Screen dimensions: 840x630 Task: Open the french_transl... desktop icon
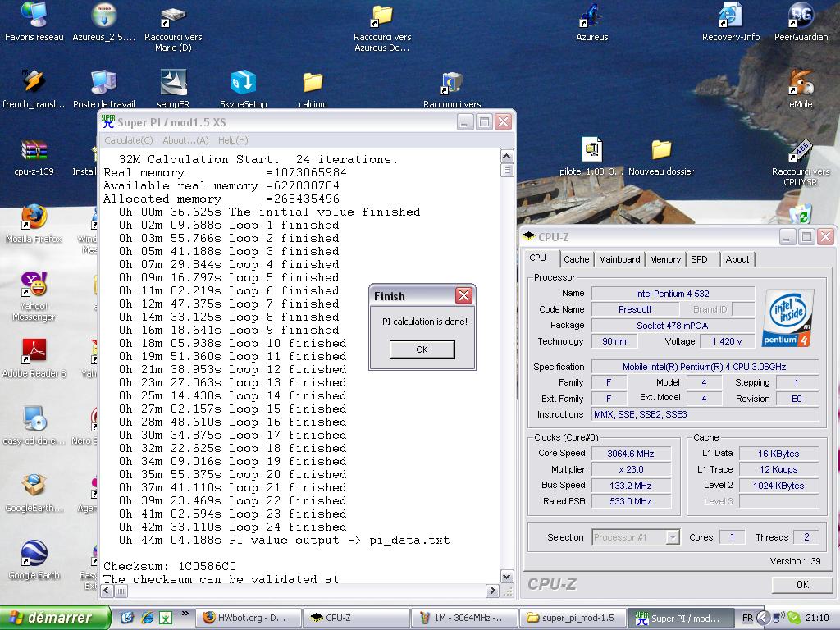point(33,89)
